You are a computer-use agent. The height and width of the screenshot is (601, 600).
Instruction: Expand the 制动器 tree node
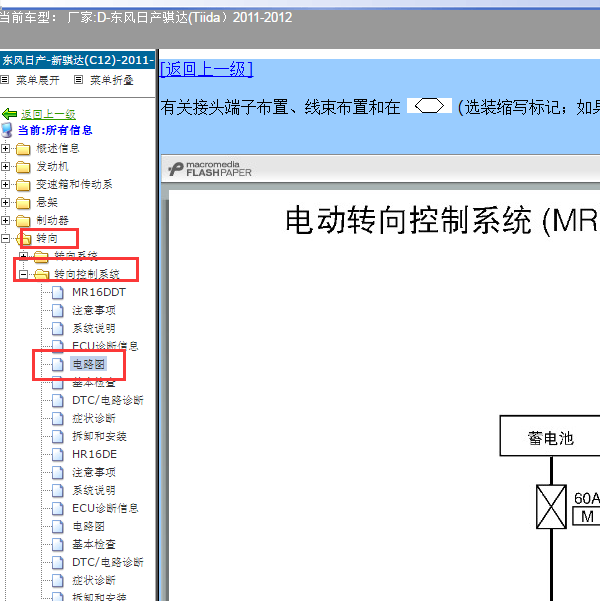[5, 220]
